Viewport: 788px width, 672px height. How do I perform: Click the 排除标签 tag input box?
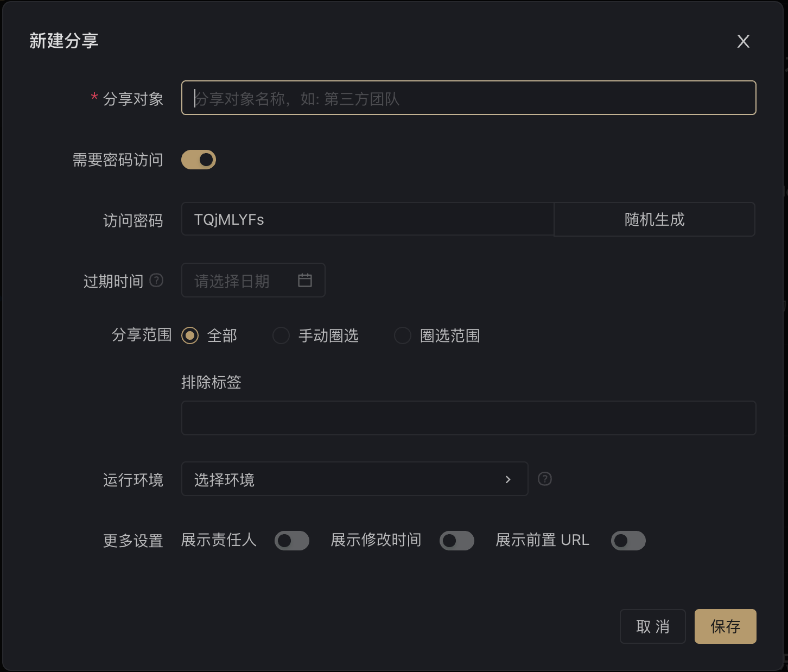pyautogui.click(x=468, y=418)
